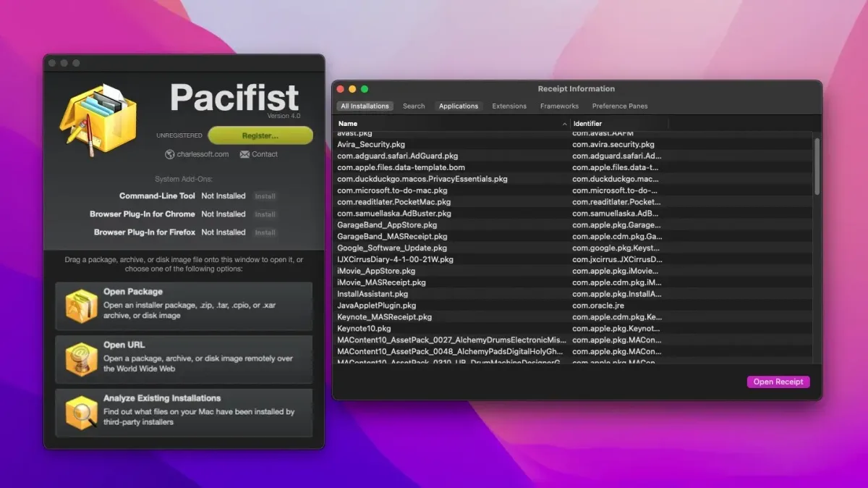The image size is (868, 488).
Task: Select iMovie_MASReceipt.pkg row
Action: (x=573, y=282)
